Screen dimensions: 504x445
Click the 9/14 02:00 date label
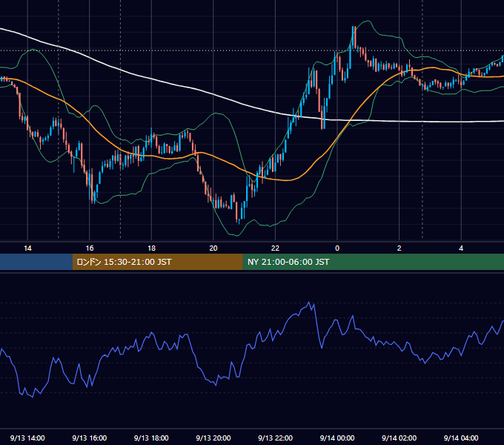tap(399, 438)
